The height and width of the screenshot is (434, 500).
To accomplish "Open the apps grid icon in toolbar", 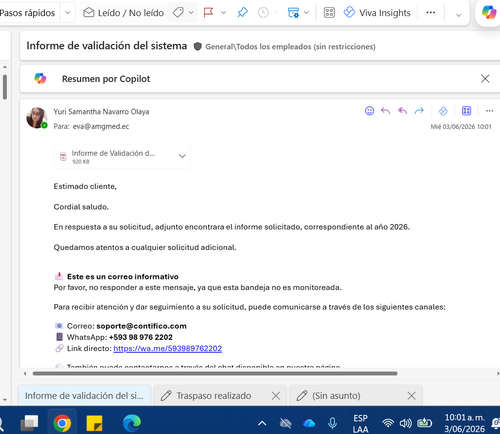I will pos(329,13).
